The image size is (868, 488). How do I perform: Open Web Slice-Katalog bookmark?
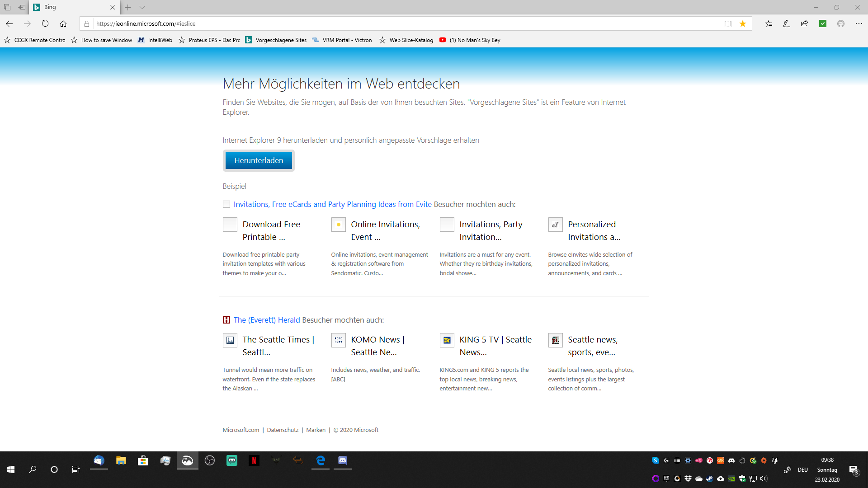tap(406, 40)
